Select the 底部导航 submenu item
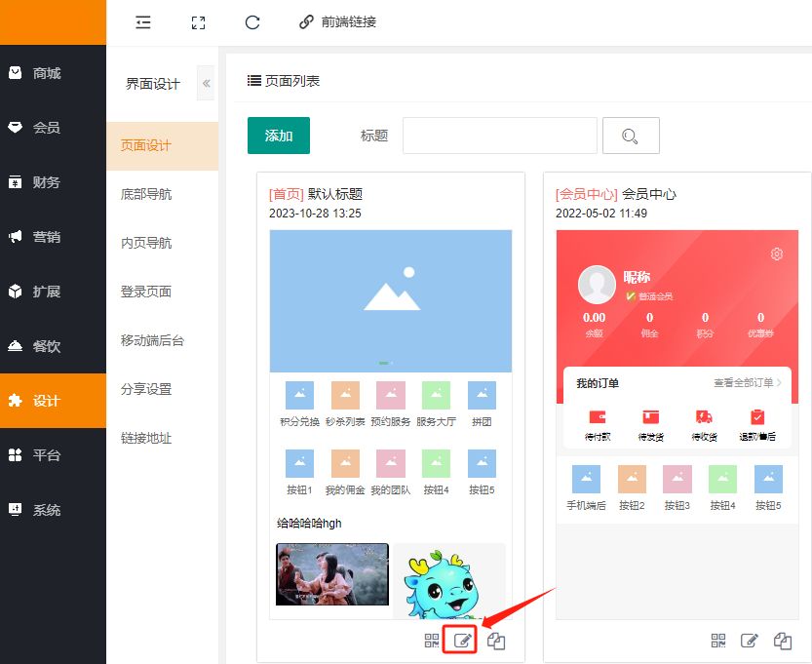Screen dimensions: 812x664 pyautogui.click(x=146, y=194)
